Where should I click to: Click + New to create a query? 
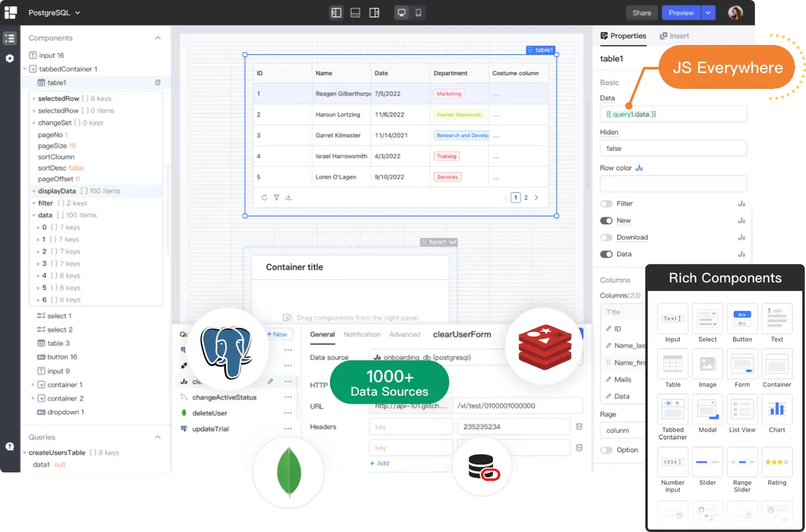[x=277, y=334]
